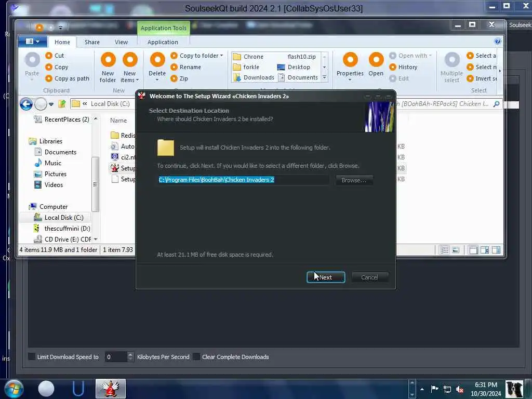Click History in the ribbon
This screenshot has width=532, height=399.
click(x=403, y=67)
